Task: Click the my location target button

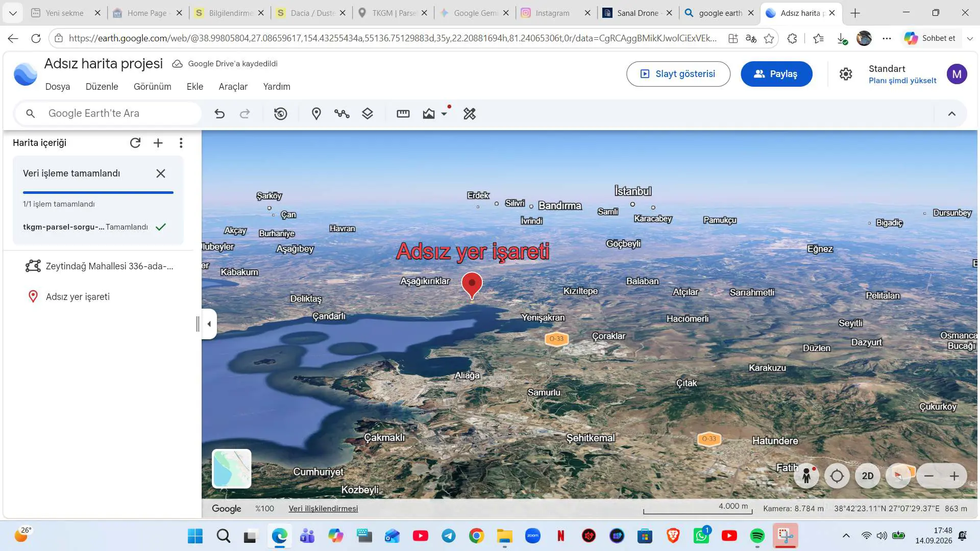Action: coord(837,476)
